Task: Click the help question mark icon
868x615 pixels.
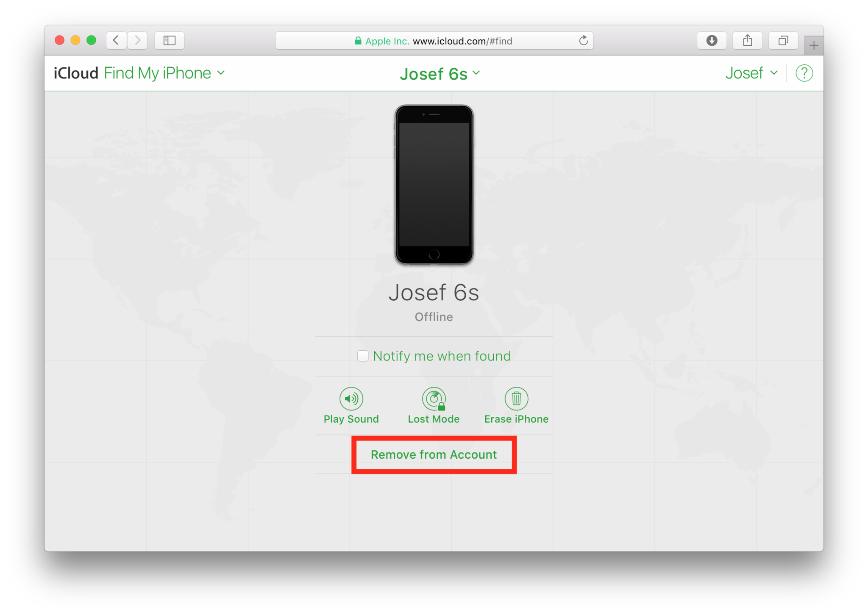Action: (804, 72)
